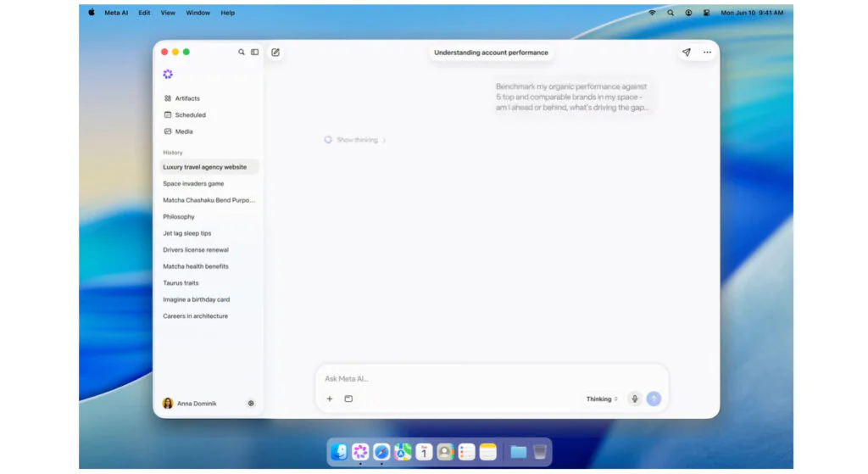Open Matcha Chashaku Bend Purpo... chat

point(209,200)
